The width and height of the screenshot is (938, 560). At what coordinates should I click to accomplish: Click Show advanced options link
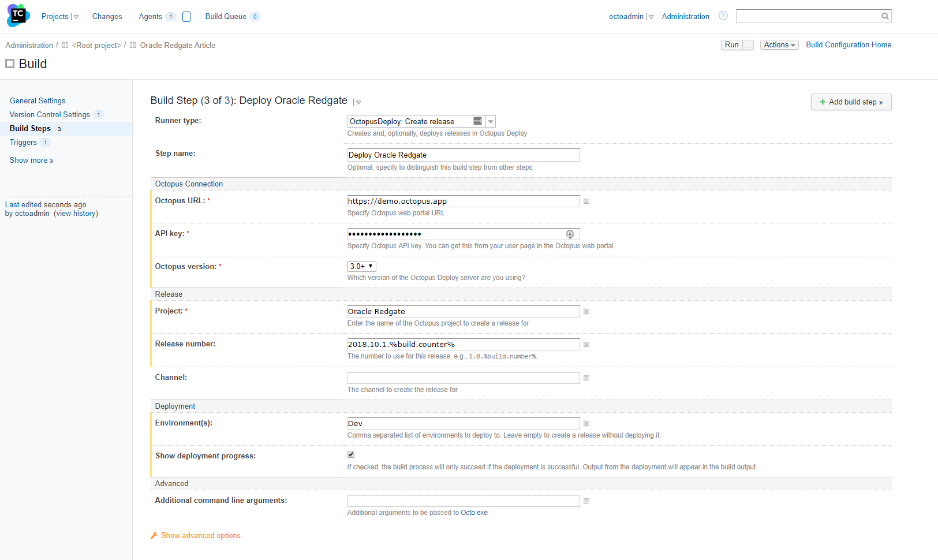point(200,536)
